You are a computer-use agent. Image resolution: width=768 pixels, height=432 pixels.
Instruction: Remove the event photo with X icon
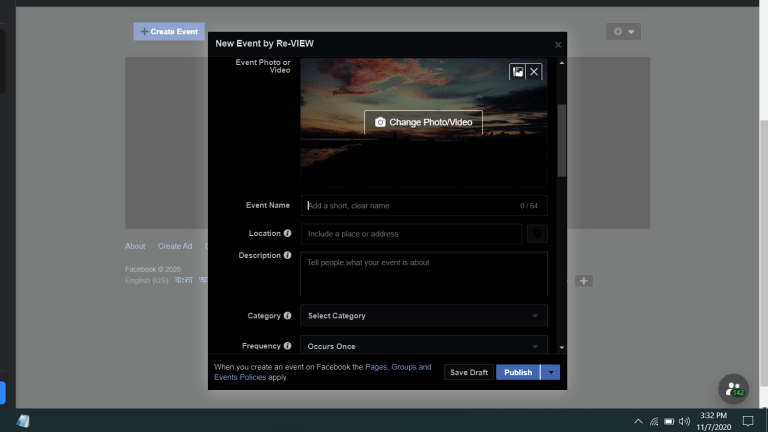tap(534, 72)
